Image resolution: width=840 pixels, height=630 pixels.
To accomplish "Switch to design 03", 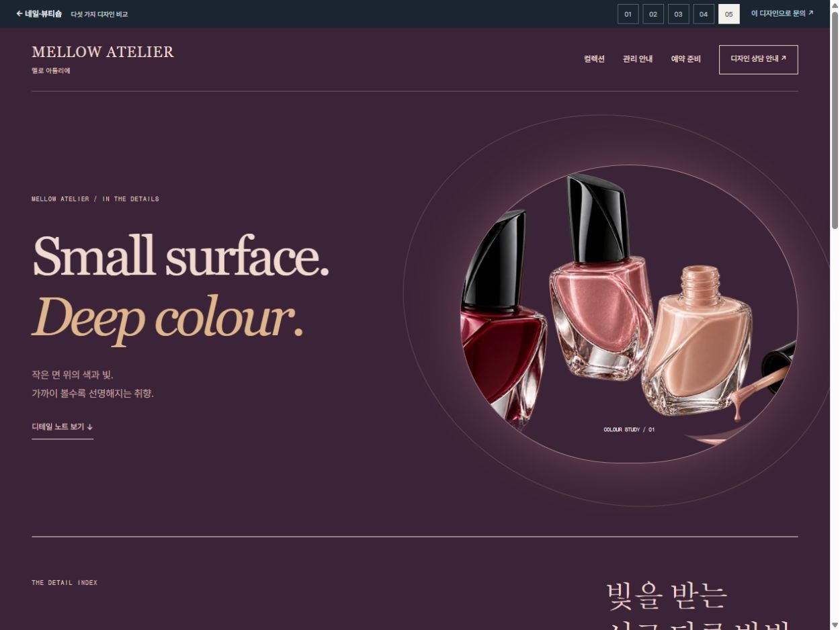I will (678, 14).
